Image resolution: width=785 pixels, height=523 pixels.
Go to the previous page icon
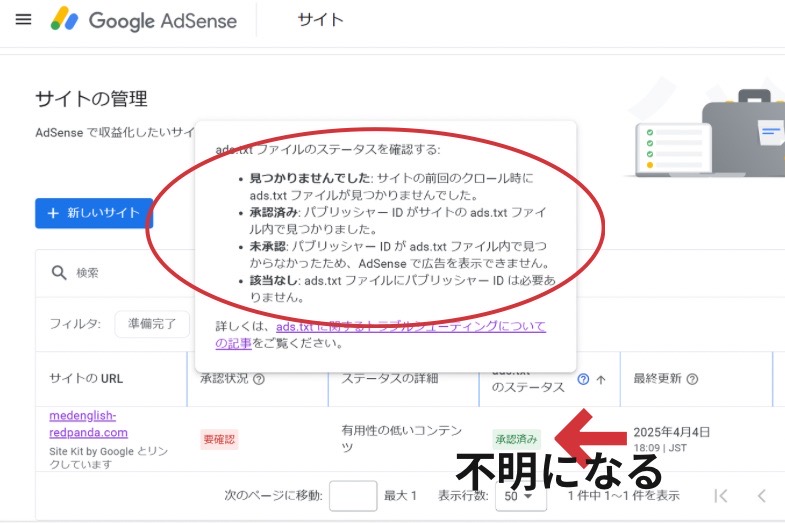point(761,496)
